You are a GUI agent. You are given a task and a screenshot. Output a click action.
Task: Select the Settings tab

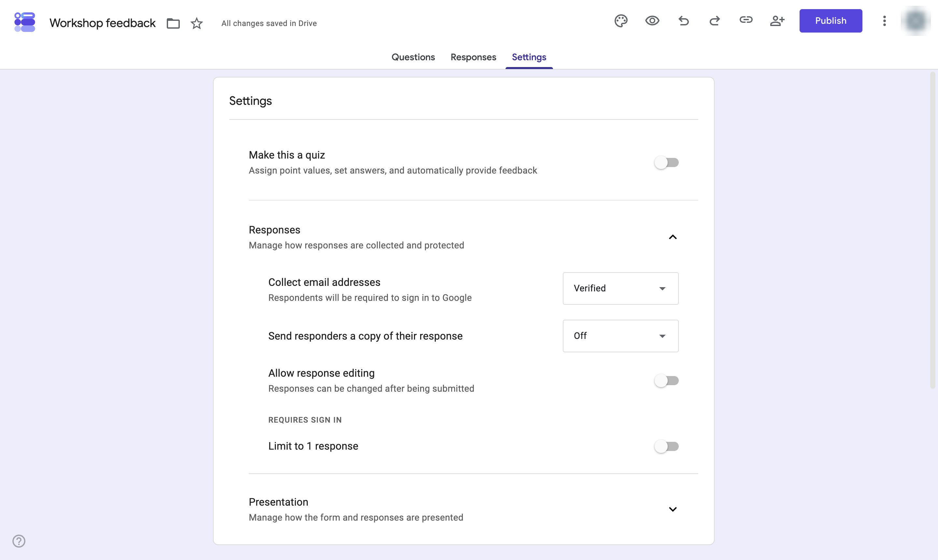[529, 57]
